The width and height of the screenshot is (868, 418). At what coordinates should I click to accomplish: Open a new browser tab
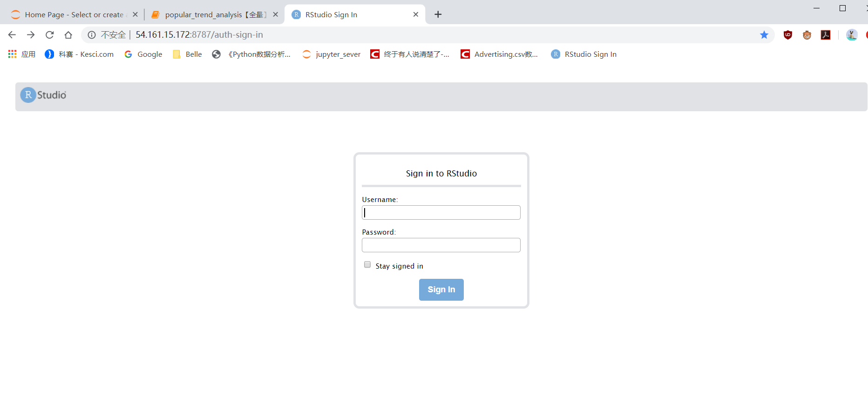(438, 14)
